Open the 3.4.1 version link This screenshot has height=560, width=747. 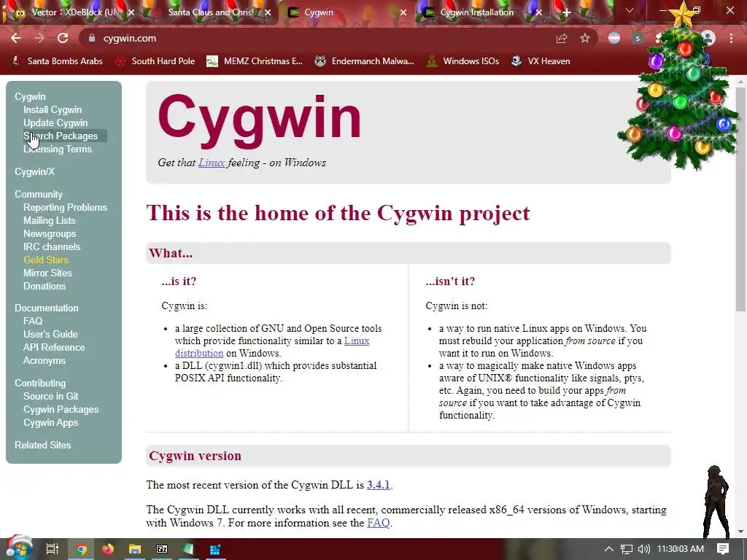tap(379, 485)
